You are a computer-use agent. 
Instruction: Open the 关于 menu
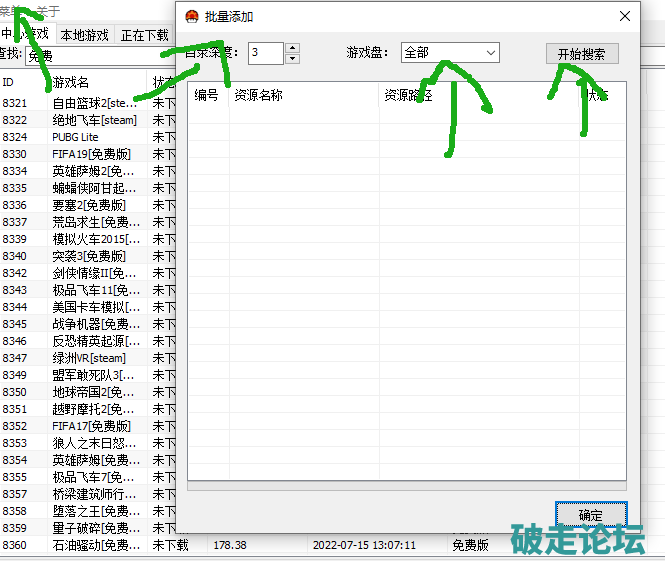(47, 12)
